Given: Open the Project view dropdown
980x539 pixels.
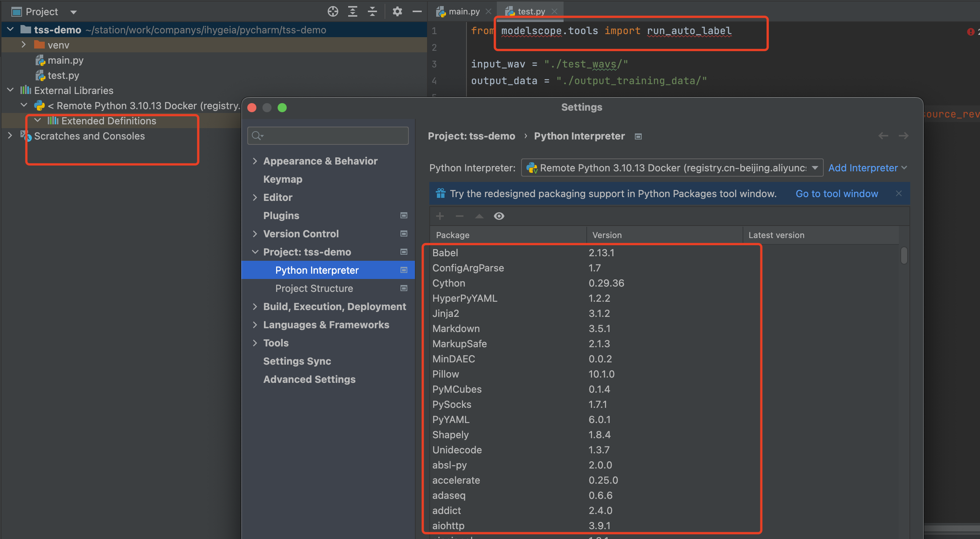Looking at the screenshot, I should tap(74, 12).
